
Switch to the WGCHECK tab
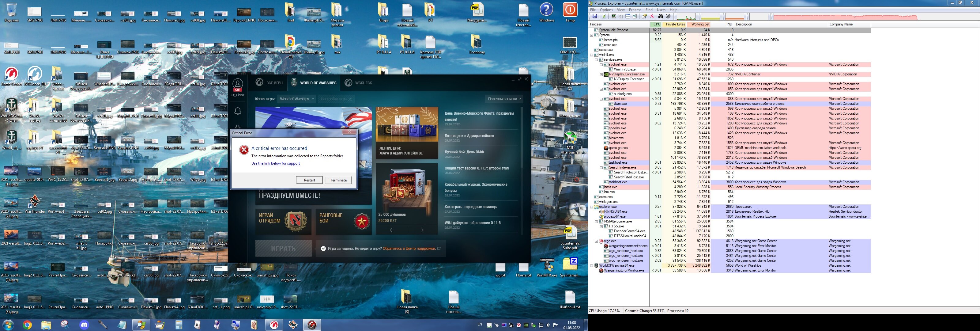coord(358,83)
